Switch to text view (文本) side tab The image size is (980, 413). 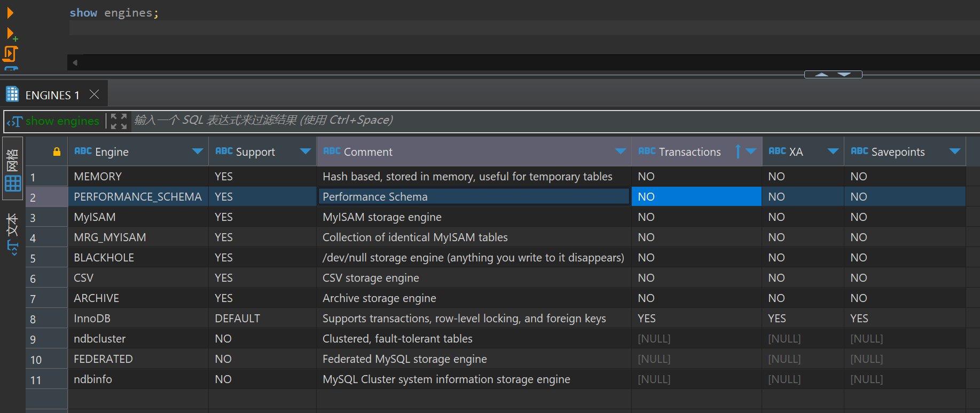pos(13,234)
